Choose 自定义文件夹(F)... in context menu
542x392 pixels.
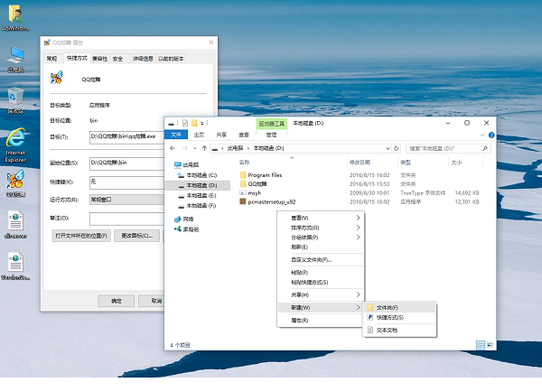(321, 259)
